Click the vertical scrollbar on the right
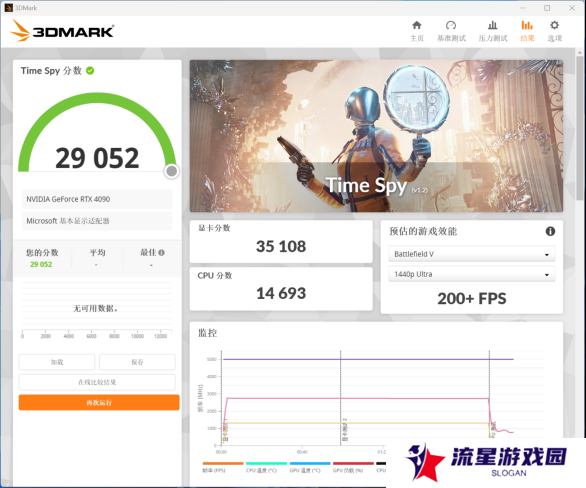 (x=580, y=127)
